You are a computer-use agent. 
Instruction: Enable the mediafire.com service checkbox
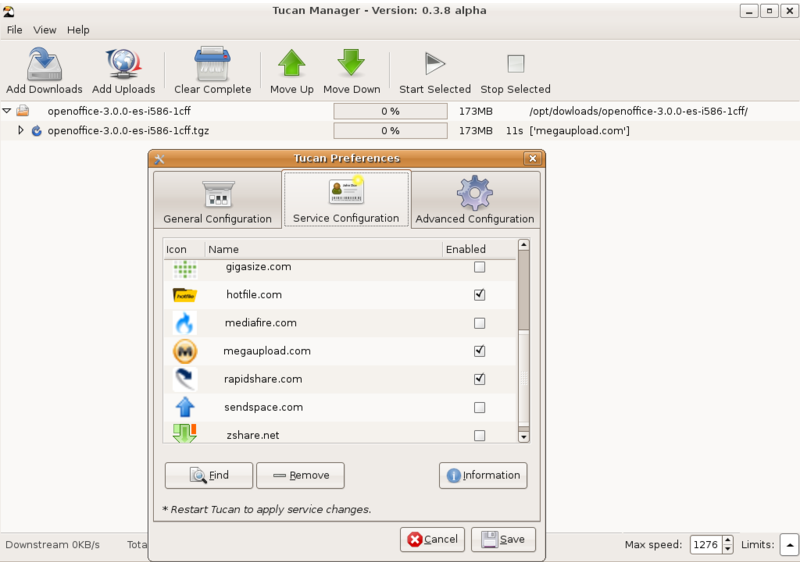pyautogui.click(x=479, y=323)
